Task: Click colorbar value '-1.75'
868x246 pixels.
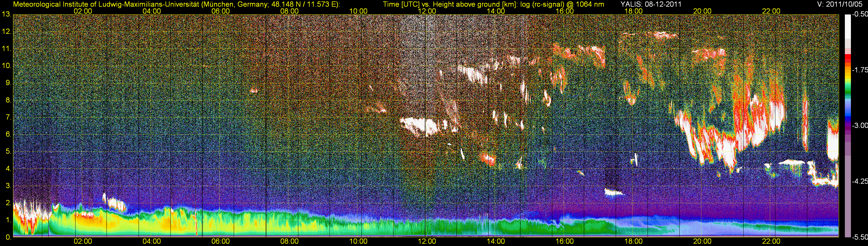Action: click(860, 70)
